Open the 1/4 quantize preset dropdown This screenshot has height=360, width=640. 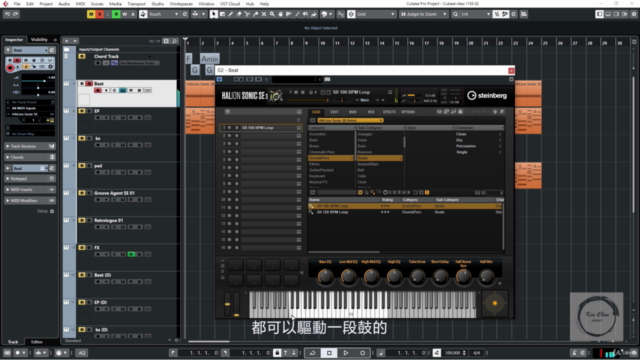click(x=475, y=14)
